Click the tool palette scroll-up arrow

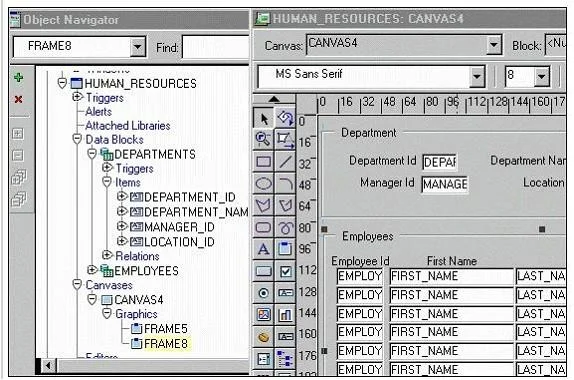(274, 99)
